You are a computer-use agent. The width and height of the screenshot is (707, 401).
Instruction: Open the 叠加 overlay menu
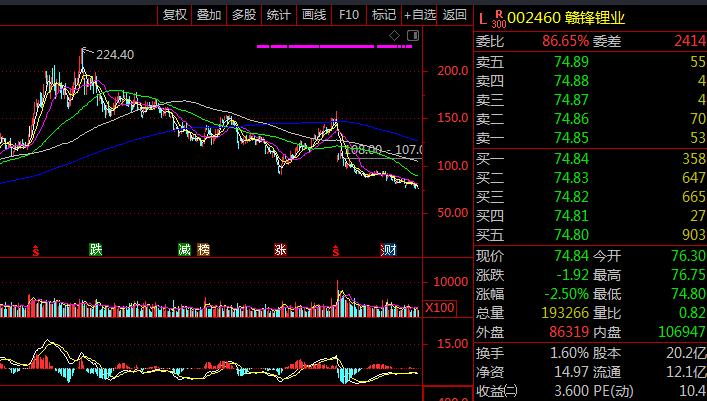tap(209, 15)
